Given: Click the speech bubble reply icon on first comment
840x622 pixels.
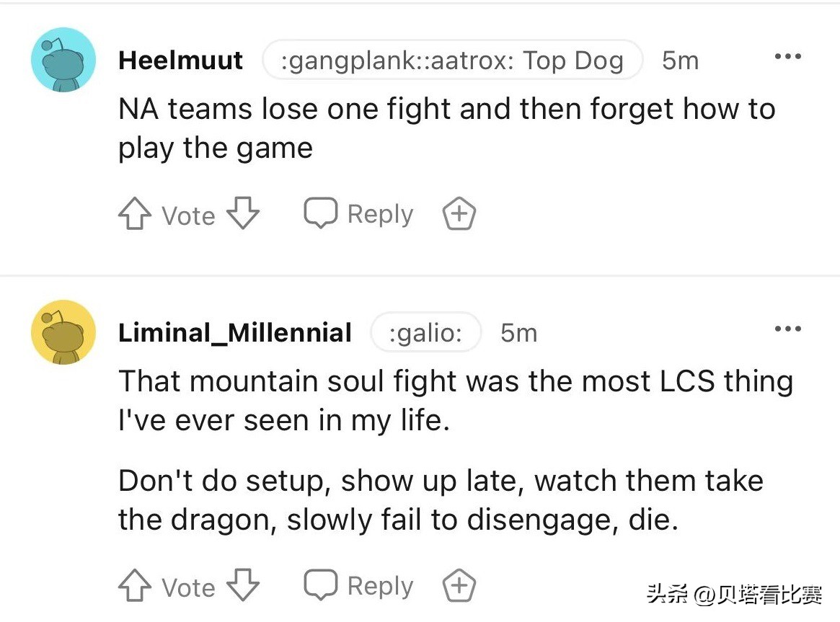Looking at the screenshot, I should click(x=320, y=212).
